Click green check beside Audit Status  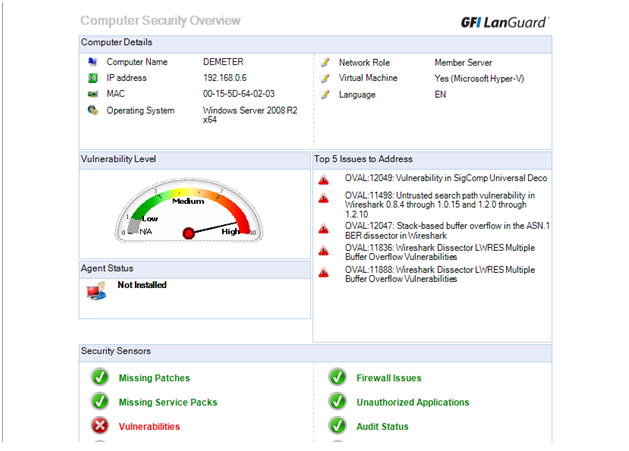click(x=337, y=426)
